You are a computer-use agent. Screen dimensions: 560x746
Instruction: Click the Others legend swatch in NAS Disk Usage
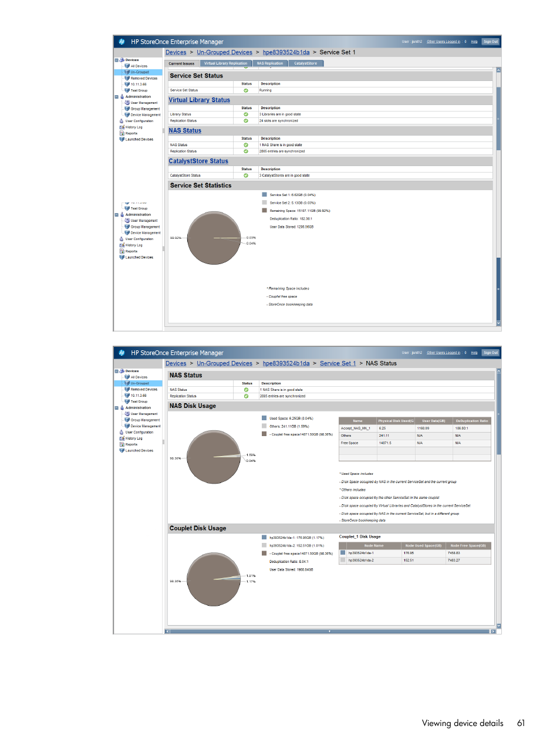pyautogui.click(x=264, y=426)
